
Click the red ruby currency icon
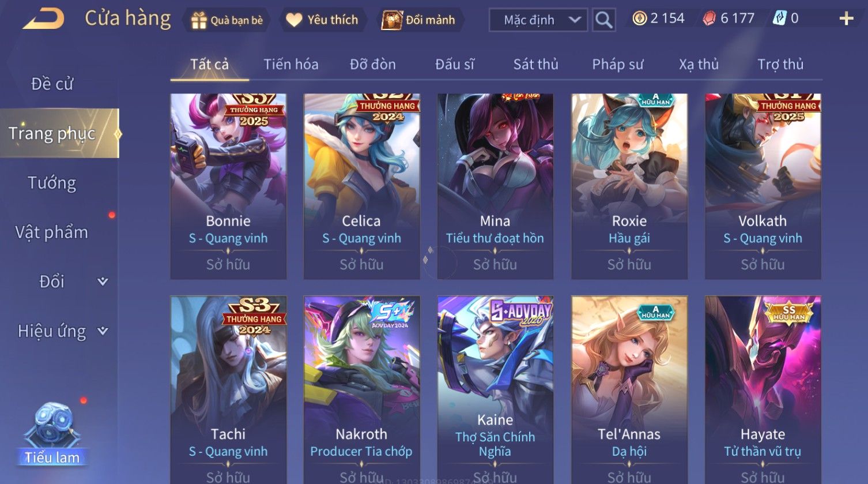tap(709, 19)
